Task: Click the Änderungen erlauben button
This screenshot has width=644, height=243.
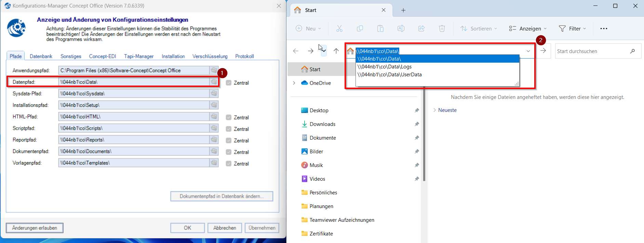Action: [x=35, y=228]
